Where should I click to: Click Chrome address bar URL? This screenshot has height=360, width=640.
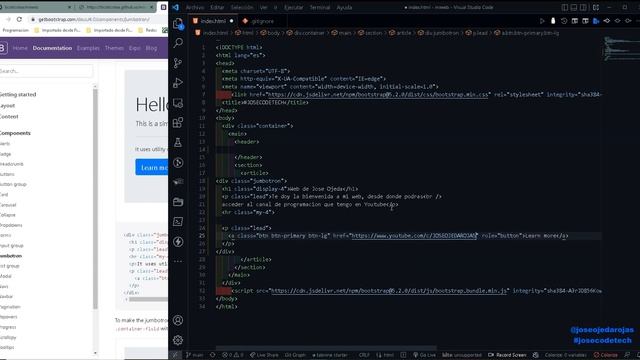[94, 19]
